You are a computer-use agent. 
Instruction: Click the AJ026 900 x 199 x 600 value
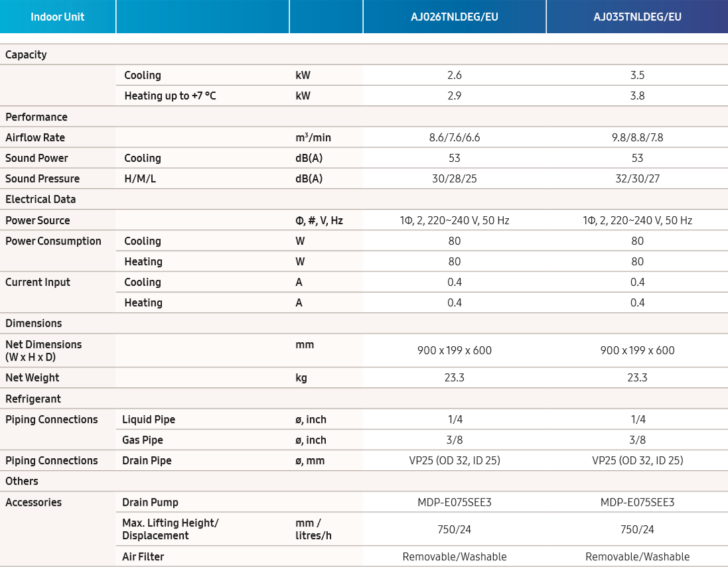click(x=455, y=350)
